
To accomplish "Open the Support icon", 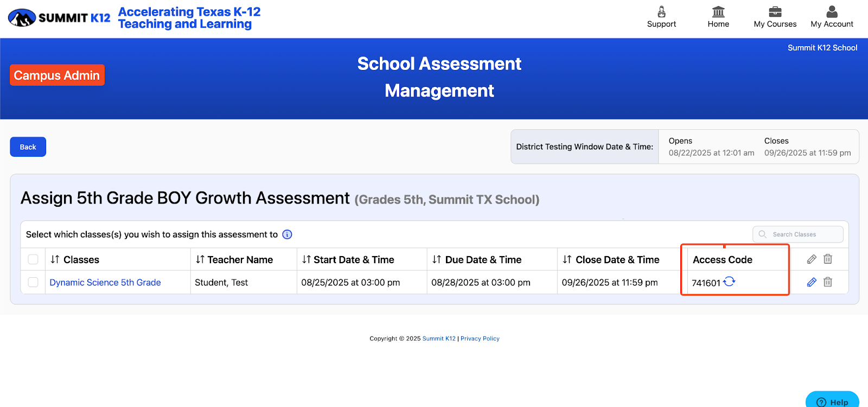I will click(661, 11).
